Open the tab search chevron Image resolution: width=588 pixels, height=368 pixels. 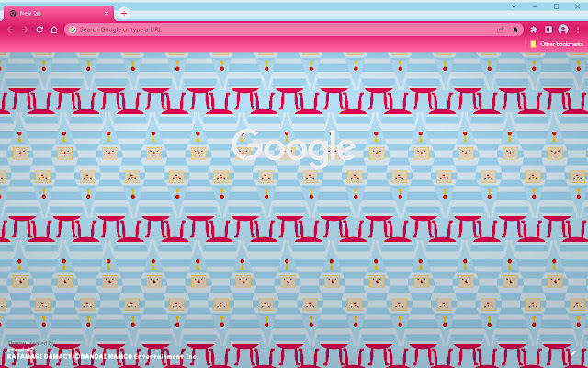[514, 6]
